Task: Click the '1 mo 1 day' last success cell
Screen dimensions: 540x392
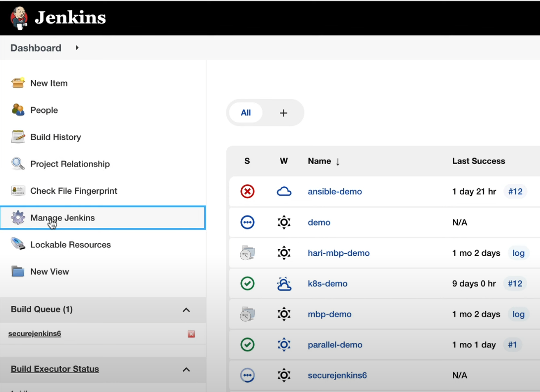Action: click(x=474, y=345)
